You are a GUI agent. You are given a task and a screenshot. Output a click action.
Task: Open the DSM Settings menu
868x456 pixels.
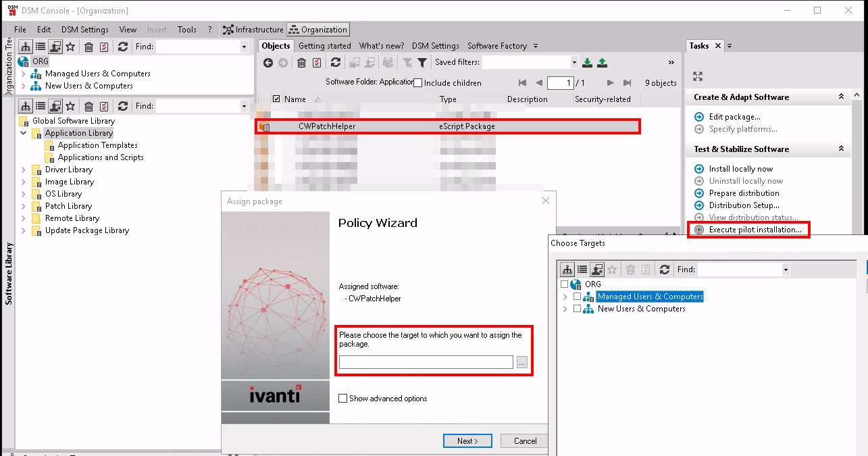[85, 30]
